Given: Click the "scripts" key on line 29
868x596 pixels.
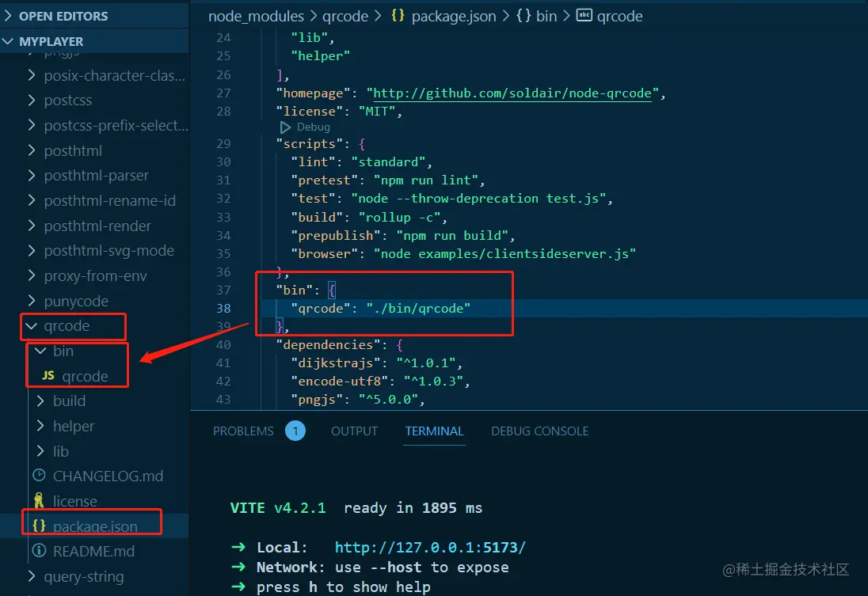Looking at the screenshot, I should (x=310, y=144).
